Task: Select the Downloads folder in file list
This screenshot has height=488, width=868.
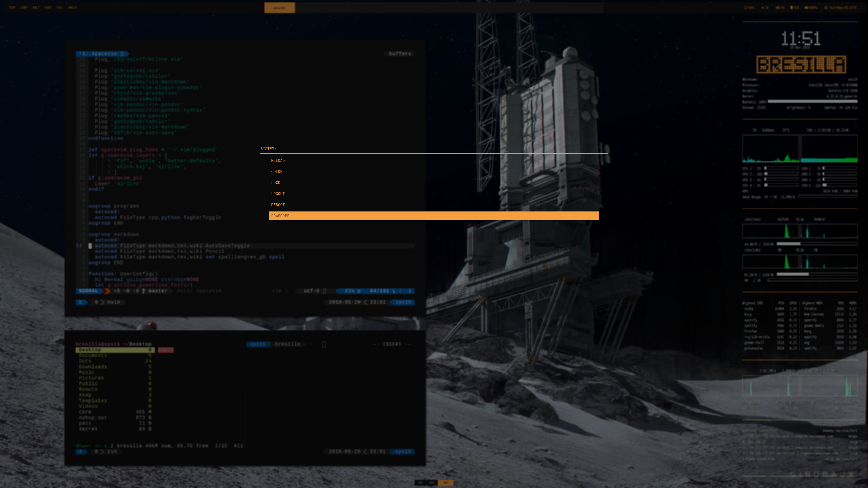Action: coord(93,367)
